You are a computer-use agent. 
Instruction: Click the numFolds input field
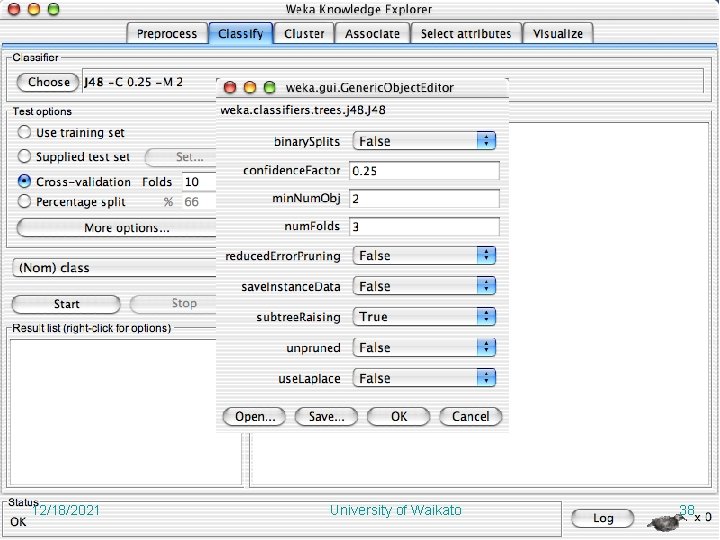(x=424, y=226)
